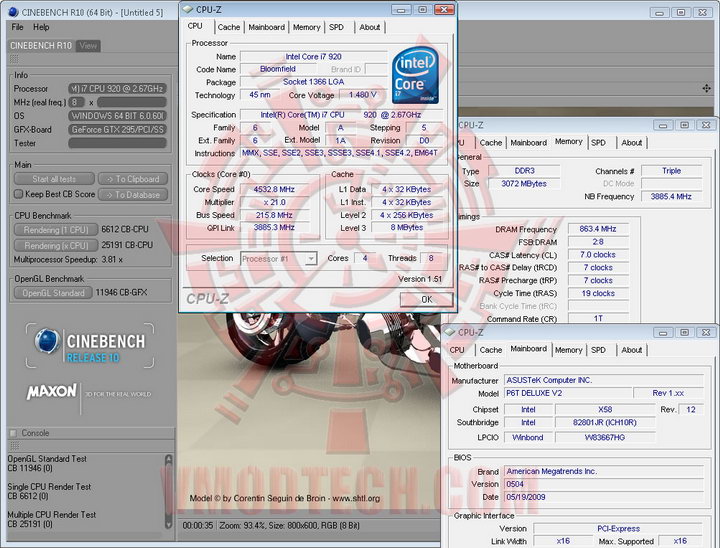Viewport: 720px width, 548px height.
Task: Open the File menu in Cinebench
Action: point(17,27)
